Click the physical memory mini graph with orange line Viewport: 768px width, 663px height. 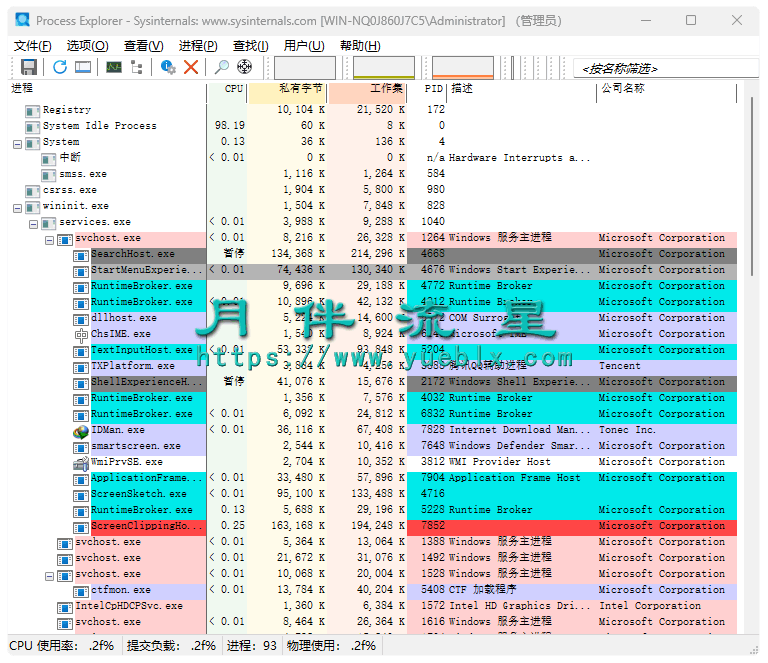point(463,68)
